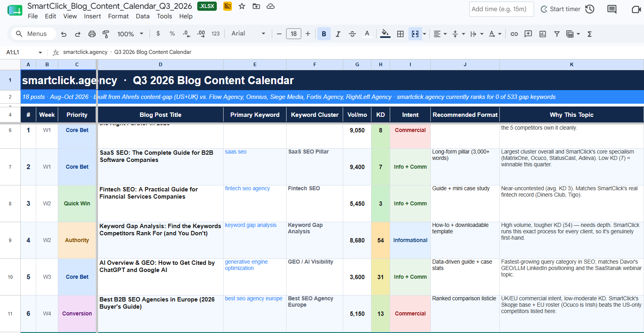Open the Tools menu
This screenshot has width=644, height=333.
[164, 16]
